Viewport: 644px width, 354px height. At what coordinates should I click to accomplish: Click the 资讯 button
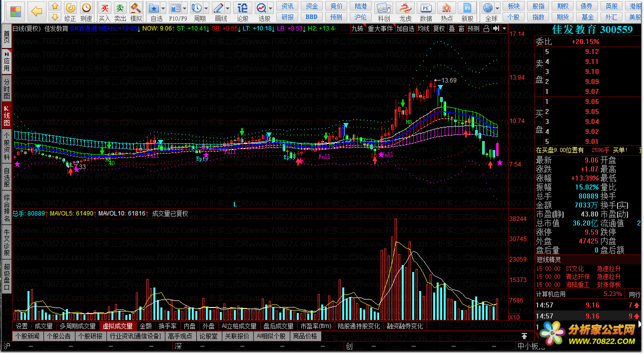tap(287, 6)
